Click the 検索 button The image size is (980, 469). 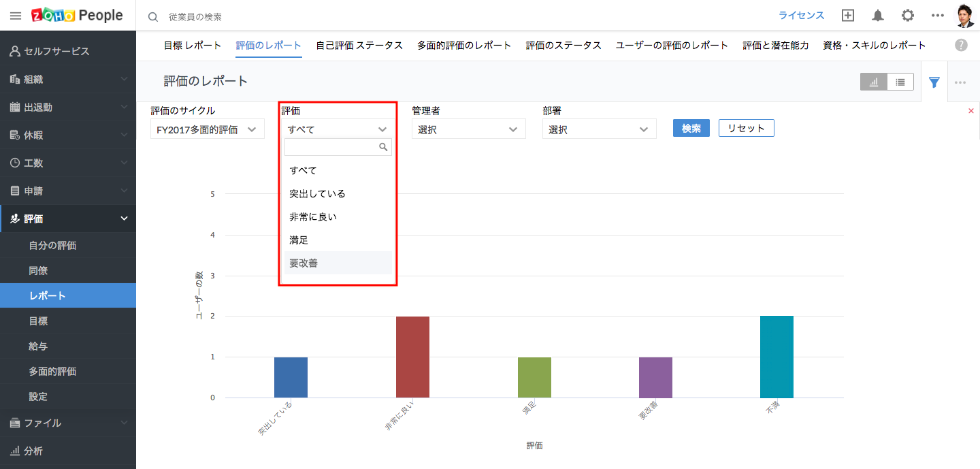691,128
